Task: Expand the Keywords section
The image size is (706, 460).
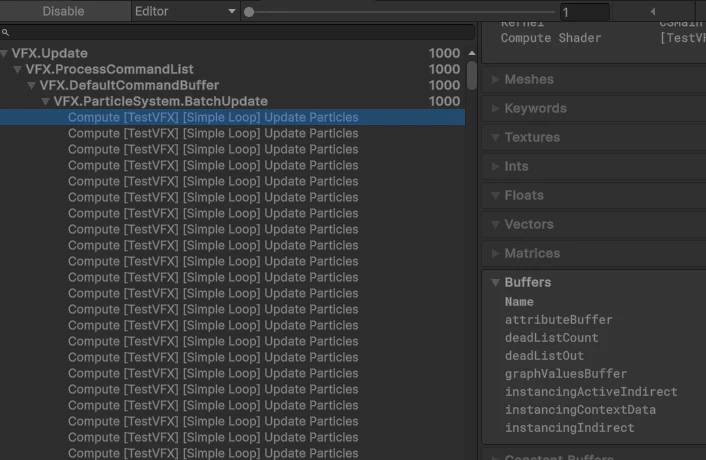Action: [495, 108]
